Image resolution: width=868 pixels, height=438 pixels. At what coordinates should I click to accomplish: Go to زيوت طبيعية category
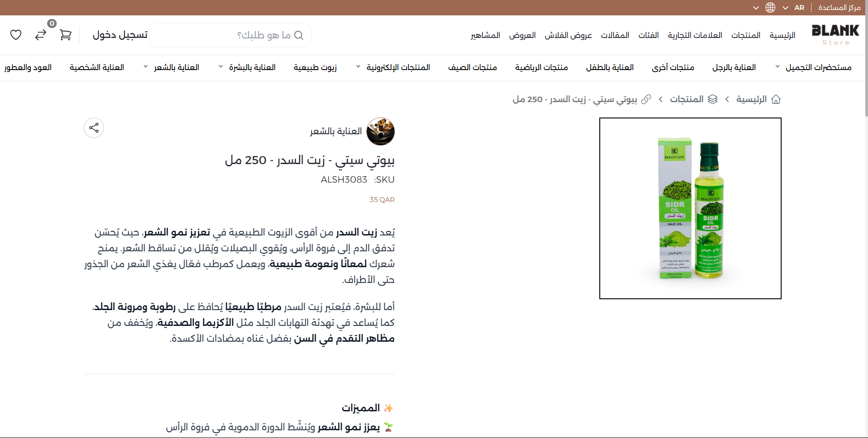click(x=315, y=67)
